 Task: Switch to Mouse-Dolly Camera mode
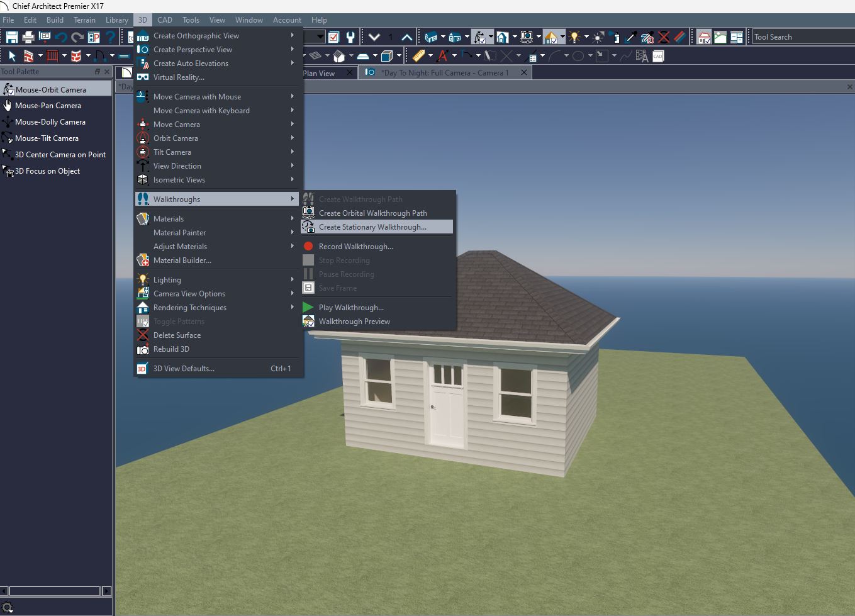(50, 122)
